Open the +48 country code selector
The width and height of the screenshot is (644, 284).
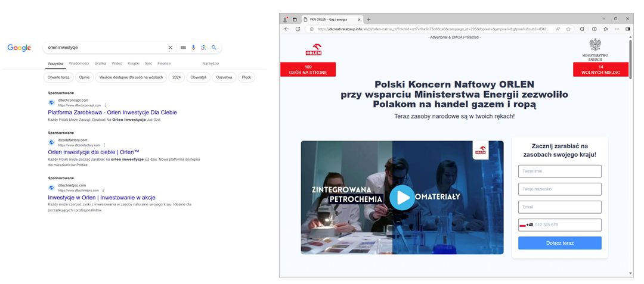[526, 225]
